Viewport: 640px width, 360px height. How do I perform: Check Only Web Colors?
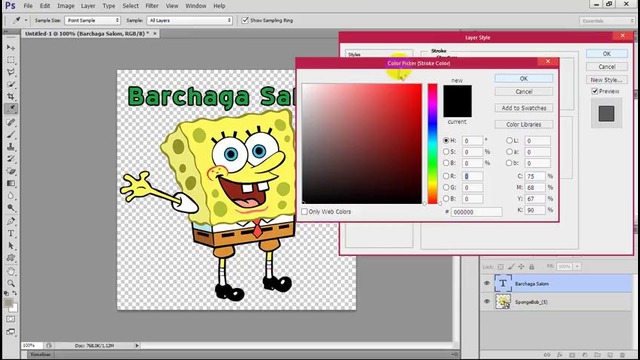(x=304, y=211)
